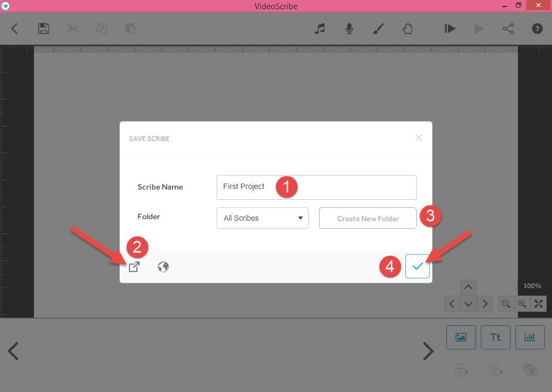The height and width of the screenshot is (392, 552).
Task: Click the set camera position icon
Action: coord(461,370)
